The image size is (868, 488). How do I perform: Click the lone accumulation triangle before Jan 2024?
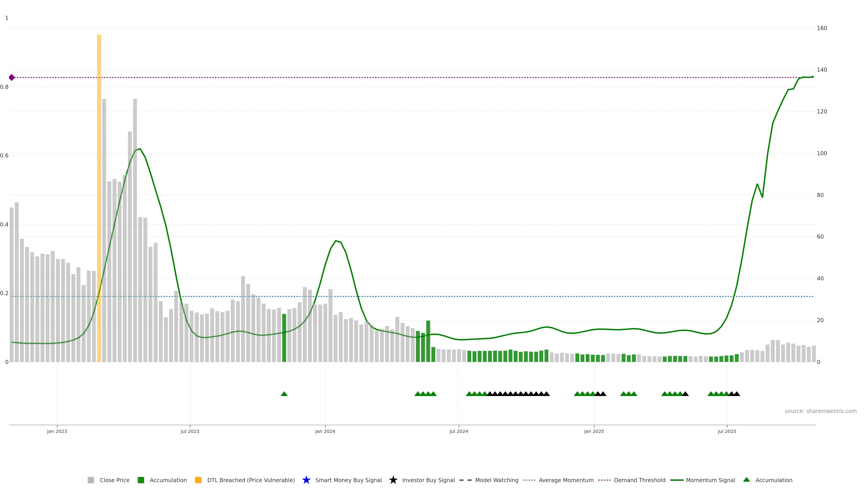click(284, 394)
